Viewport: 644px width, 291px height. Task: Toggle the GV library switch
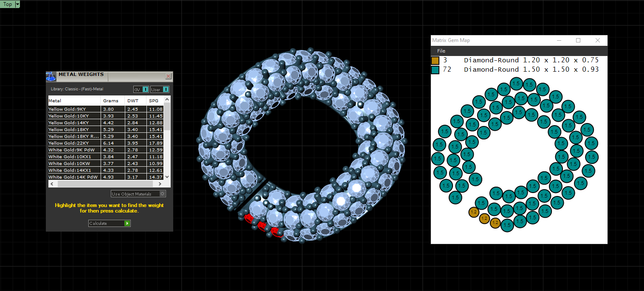click(145, 90)
